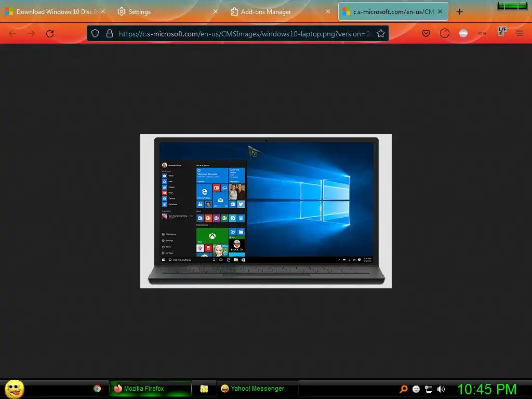Image resolution: width=532 pixels, height=399 pixels.
Task: Switch to Yahoo! Messenger taskbar button
Action: point(258,389)
